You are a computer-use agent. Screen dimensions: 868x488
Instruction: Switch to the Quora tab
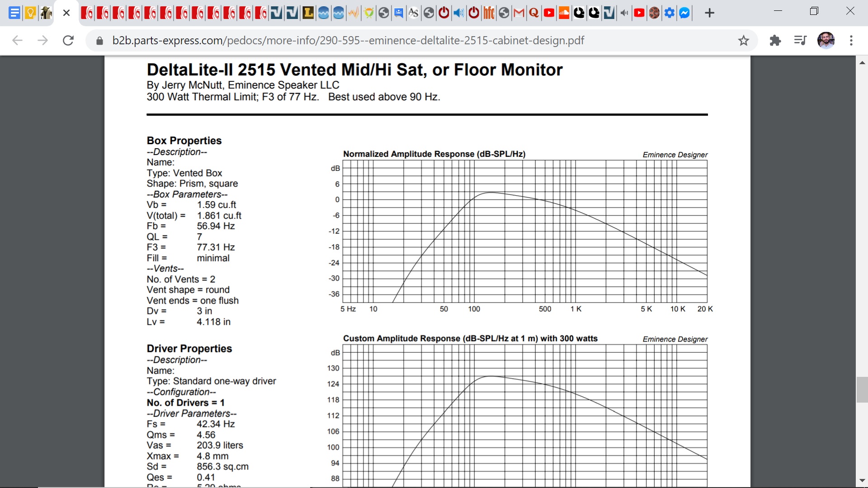[534, 13]
